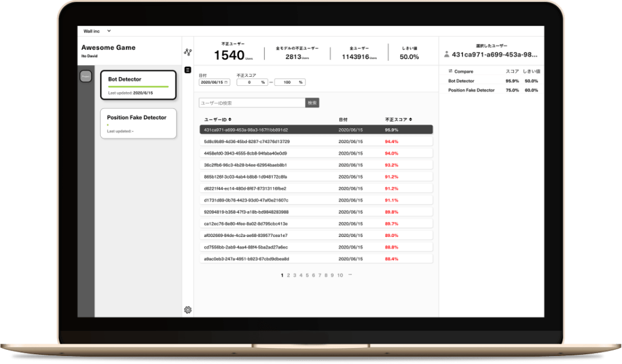Click the 2813 all-model fraud users count
This screenshot has height=364, width=622.
(x=293, y=56)
